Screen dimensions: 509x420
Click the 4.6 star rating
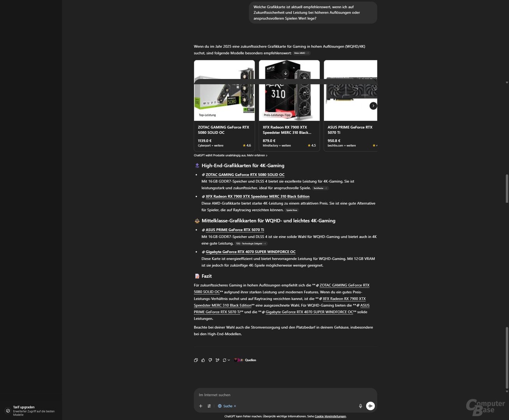(x=247, y=145)
